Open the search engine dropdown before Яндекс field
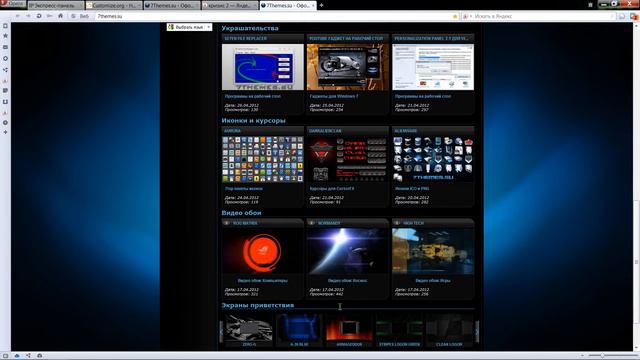 (x=467, y=16)
